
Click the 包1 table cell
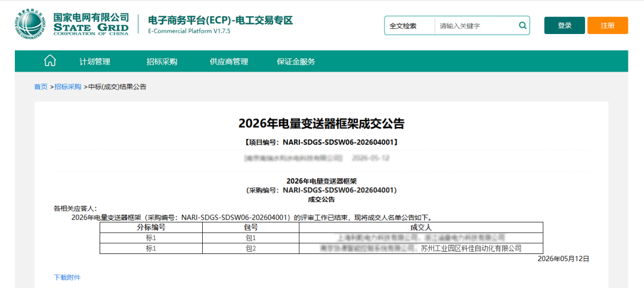point(250,238)
